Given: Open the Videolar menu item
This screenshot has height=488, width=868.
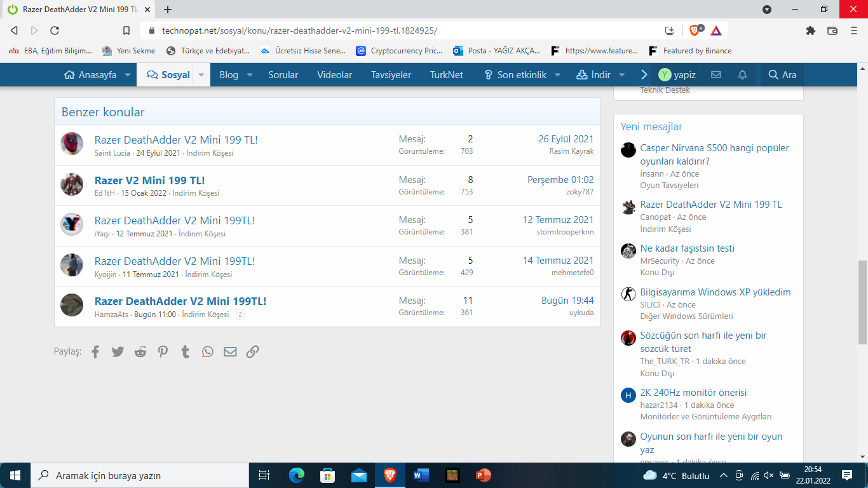Looking at the screenshot, I should [x=335, y=74].
